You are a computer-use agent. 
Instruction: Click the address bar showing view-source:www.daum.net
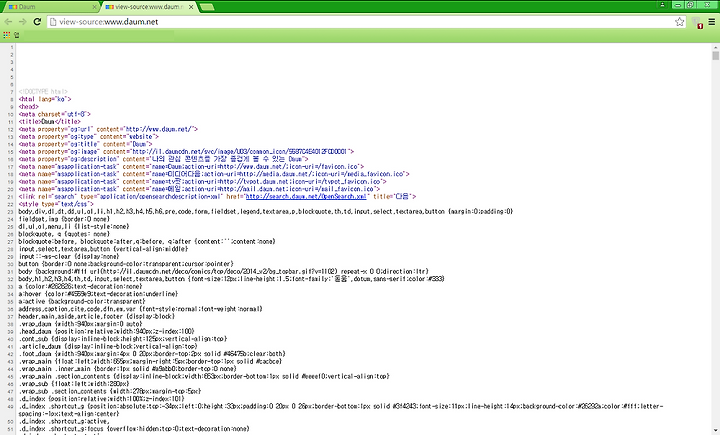[x=365, y=22]
